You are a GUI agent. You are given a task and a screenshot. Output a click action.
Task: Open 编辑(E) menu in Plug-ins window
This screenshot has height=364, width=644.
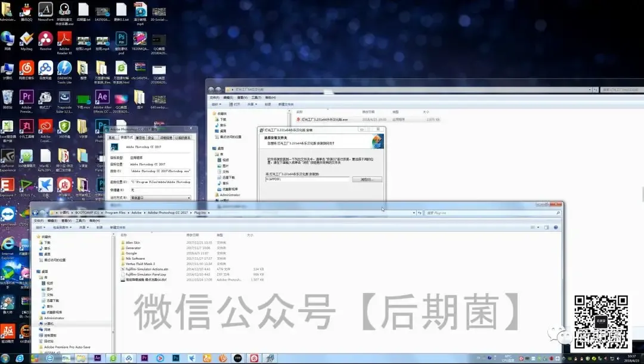click(x=52, y=221)
